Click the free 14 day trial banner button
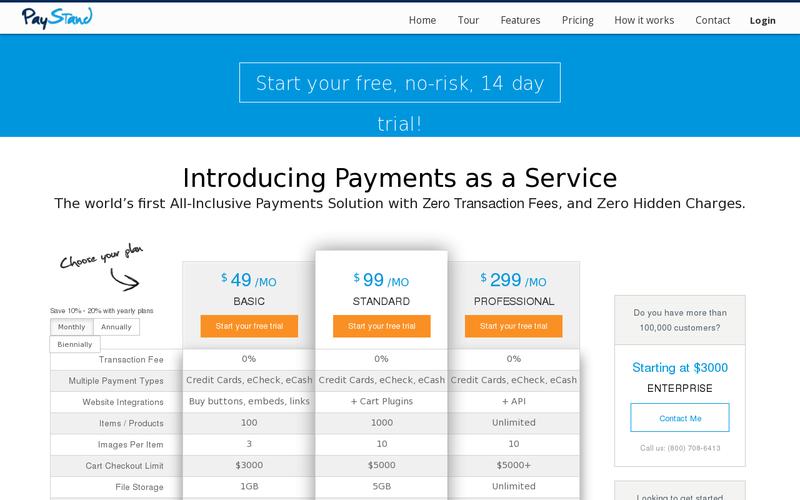This screenshot has height=500, width=800. point(399,83)
